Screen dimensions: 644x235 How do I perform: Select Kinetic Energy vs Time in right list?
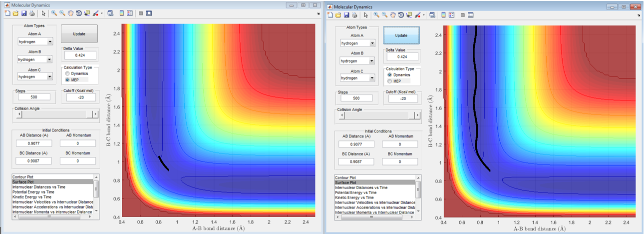point(355,197)
